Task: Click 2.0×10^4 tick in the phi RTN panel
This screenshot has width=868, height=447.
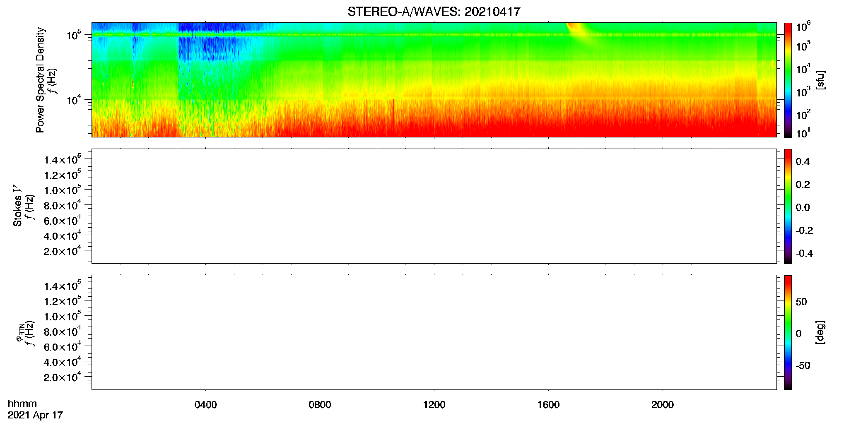Action: coord(63,377)
